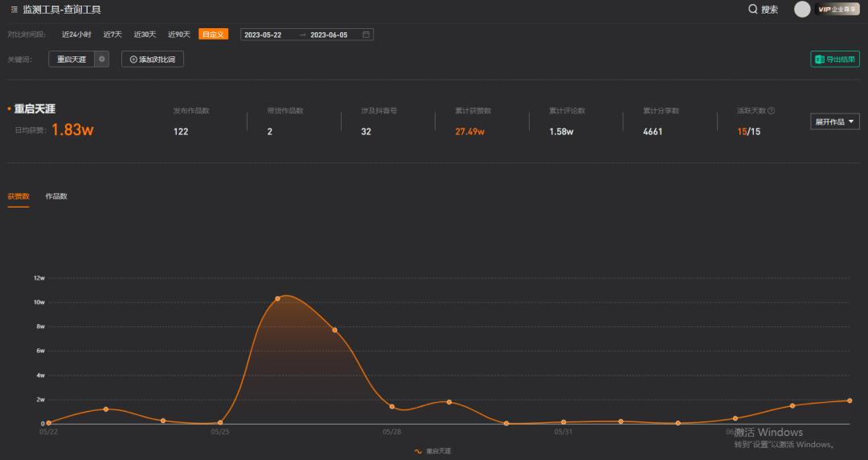
Task: Open the calendar icon in date range
Action: point(366,35)
